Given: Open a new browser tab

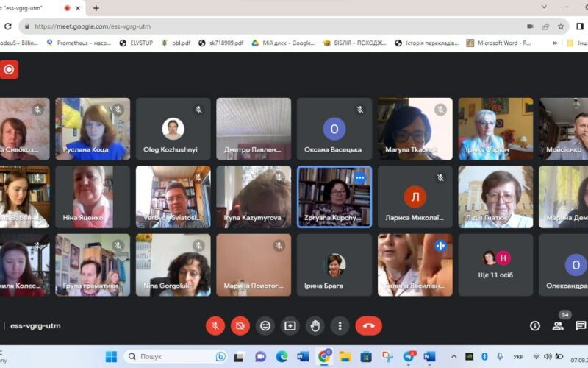Looking at the screenshot, I should point(96,8).
